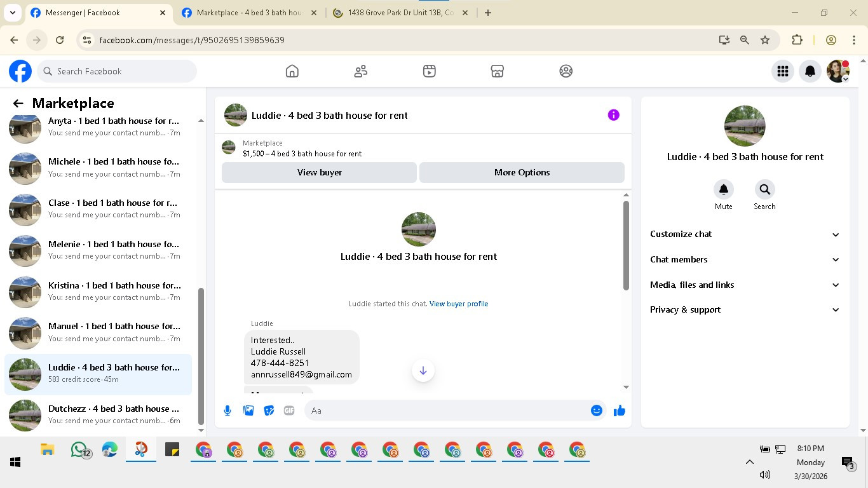Viewport: 868px width, 488px height.
Task: Click the More Options button
Action: point(522,172)
